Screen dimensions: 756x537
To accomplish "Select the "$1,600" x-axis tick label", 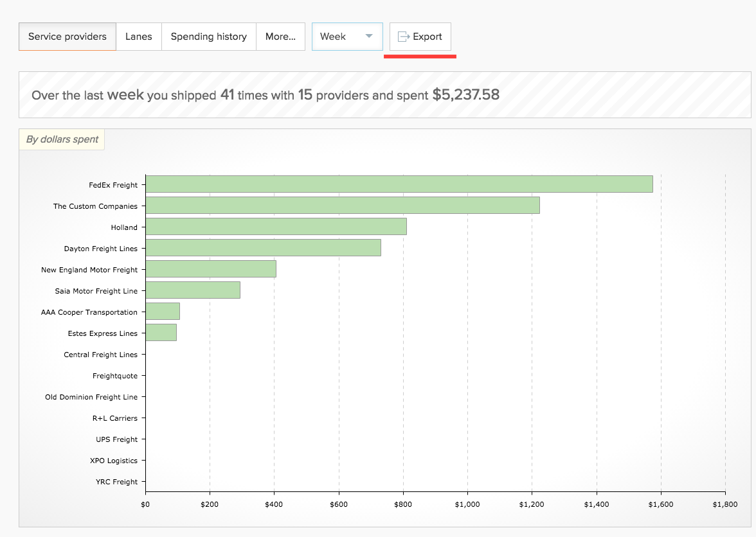I will point(661,504).
